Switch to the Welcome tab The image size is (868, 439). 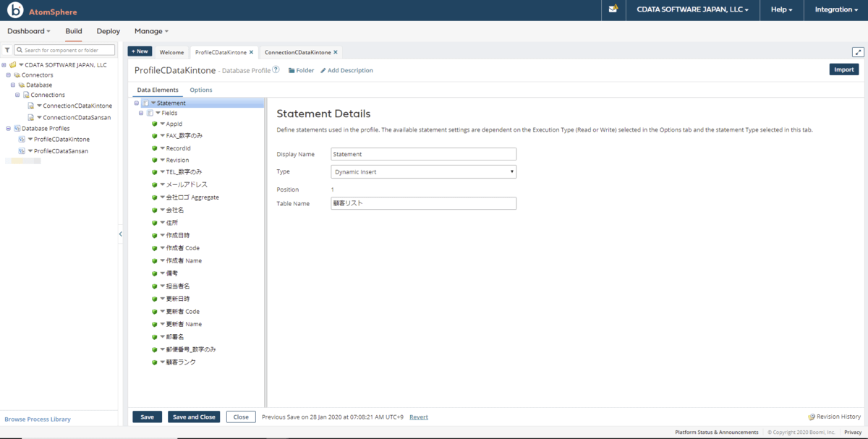click(171, 52)
